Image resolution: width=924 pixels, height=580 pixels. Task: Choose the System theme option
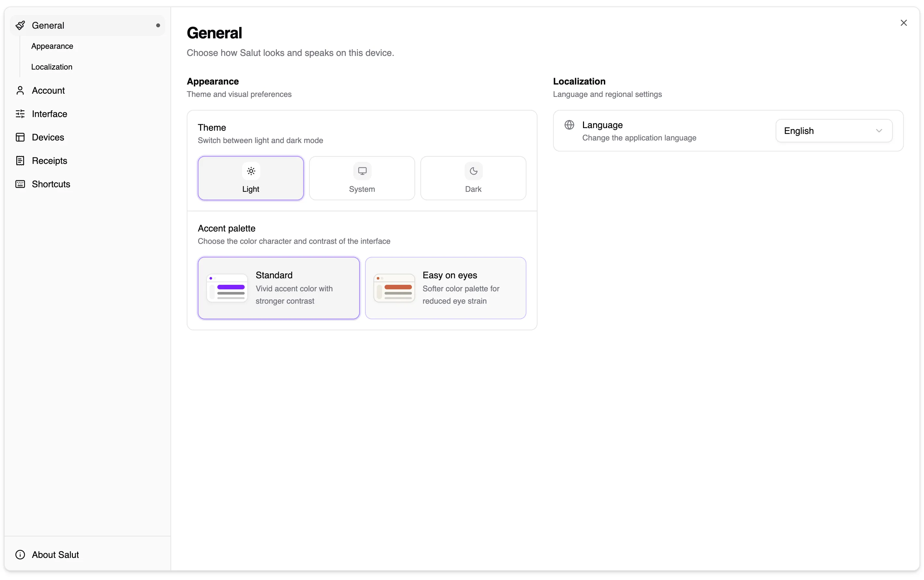click(x=362, y=178)
